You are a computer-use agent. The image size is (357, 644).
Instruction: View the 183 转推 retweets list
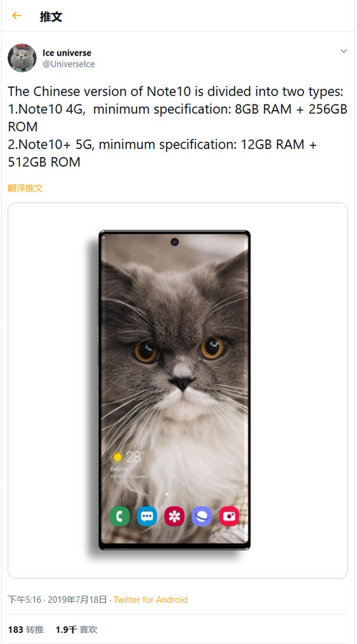point(25,630)
